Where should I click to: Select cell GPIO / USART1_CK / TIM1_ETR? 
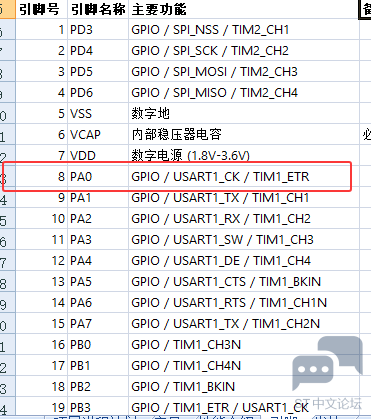click(x=244, y=177)
